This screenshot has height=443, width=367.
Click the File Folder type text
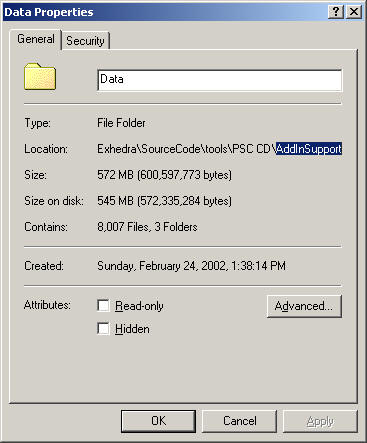click(x=121, y=123)
